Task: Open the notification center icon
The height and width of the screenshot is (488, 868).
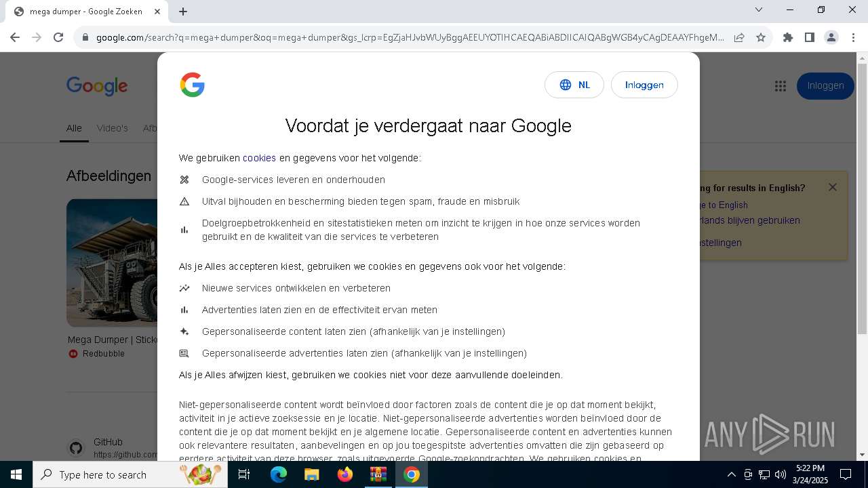Action: pos(846,474)
